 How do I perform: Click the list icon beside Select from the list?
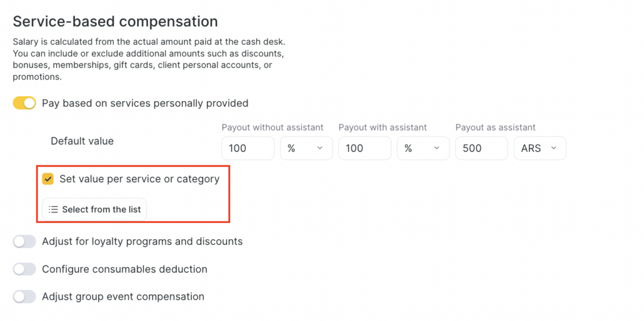(53, 210)
